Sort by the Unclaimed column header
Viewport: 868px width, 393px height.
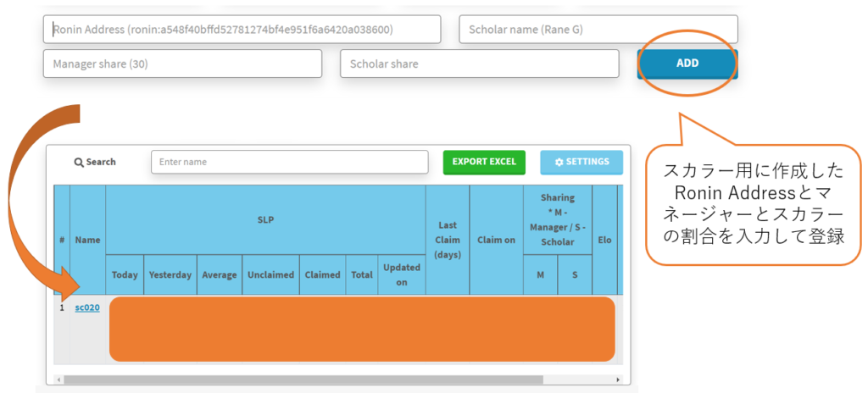(270, 274)
